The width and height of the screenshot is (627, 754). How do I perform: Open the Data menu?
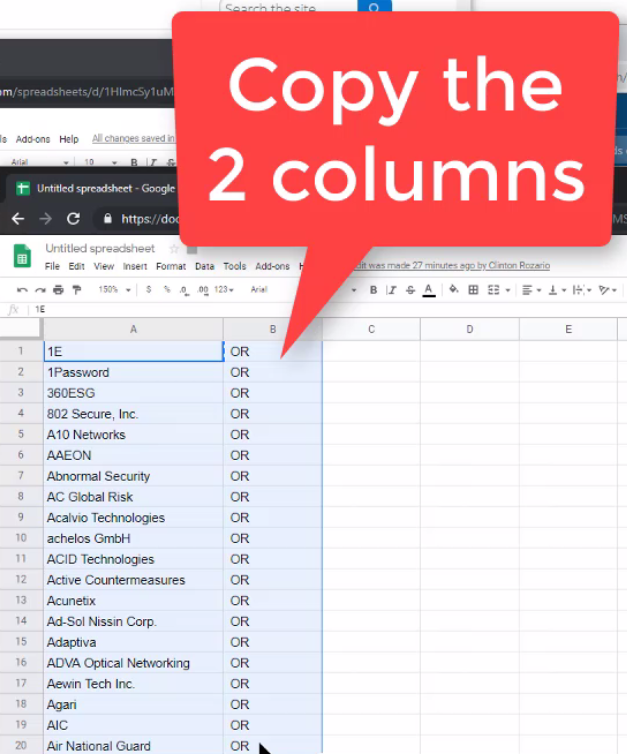(204, 266)
